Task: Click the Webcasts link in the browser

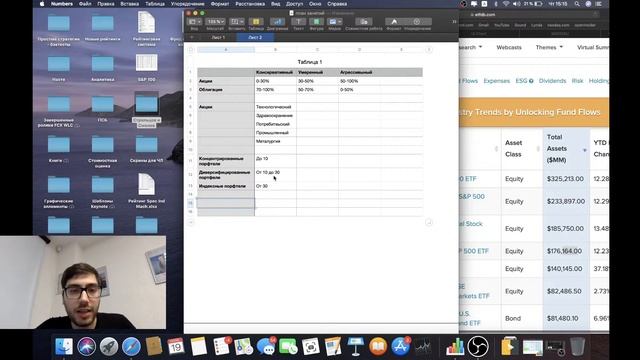Action: 509,47
